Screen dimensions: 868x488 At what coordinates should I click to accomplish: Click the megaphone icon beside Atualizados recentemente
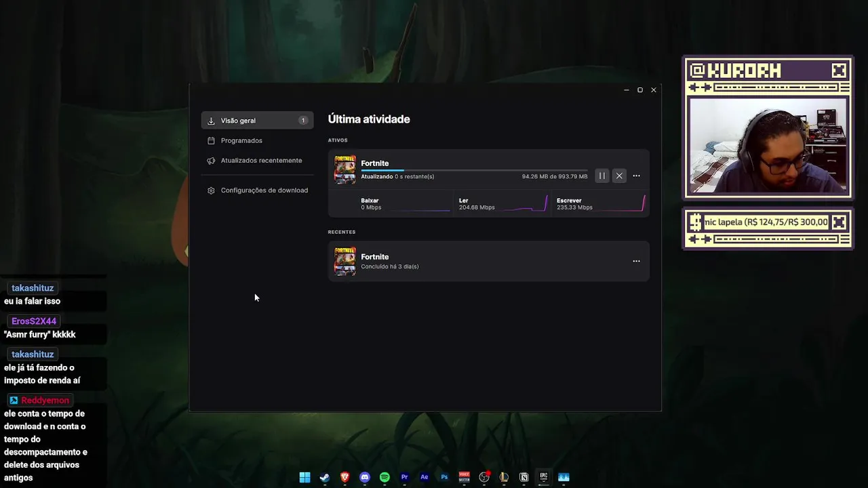tap(211, 161)
